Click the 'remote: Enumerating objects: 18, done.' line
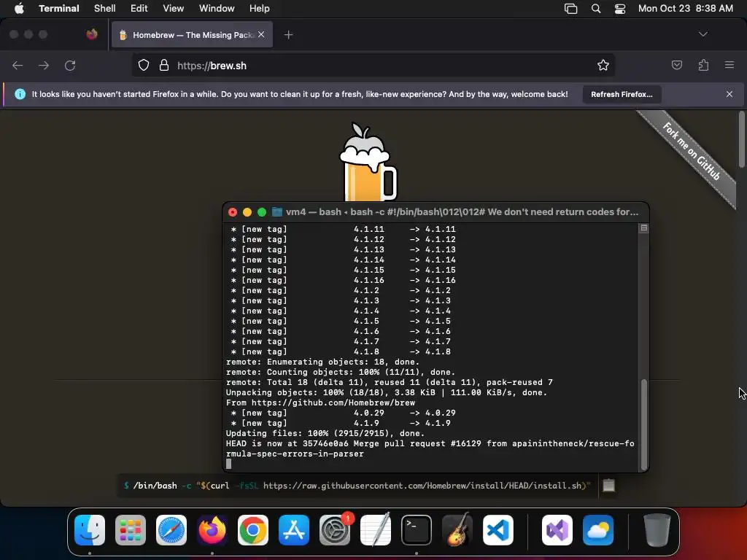This screenshot has width=747, height=560. coord(322,362)
